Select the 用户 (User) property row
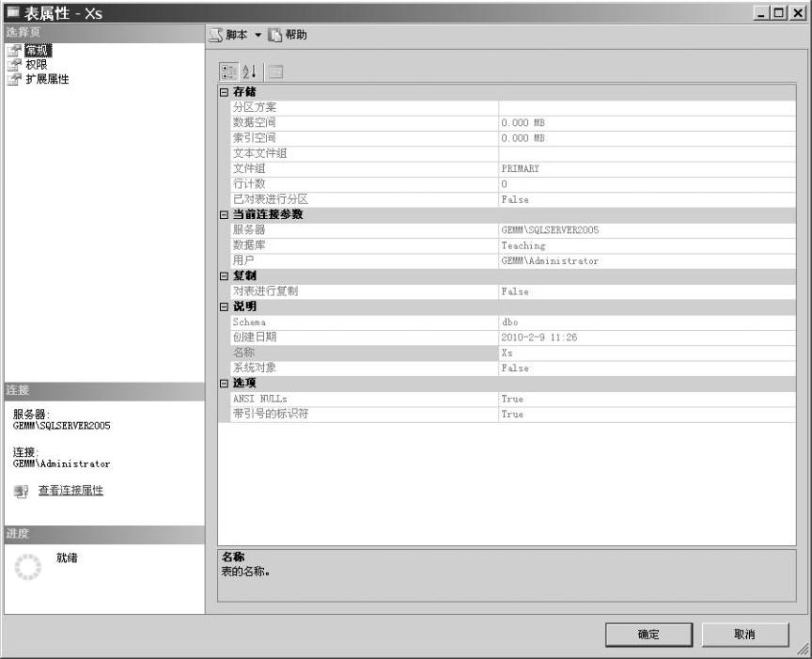 click(513, 260)
